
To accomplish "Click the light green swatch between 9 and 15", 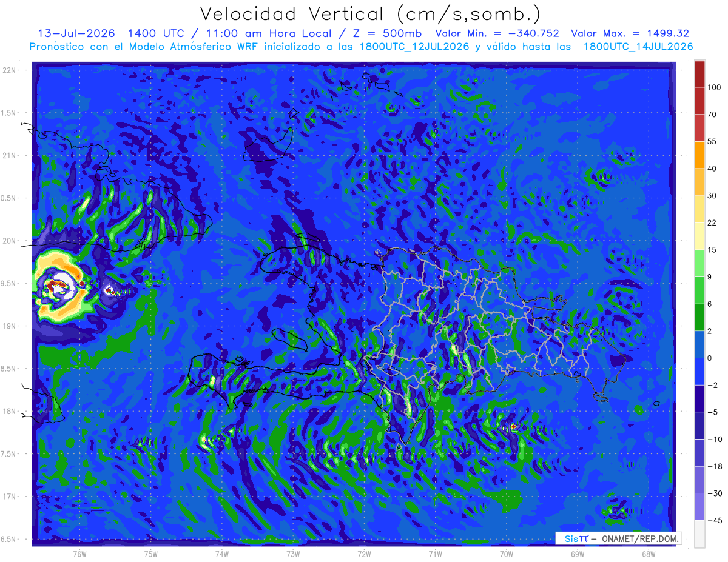I will [x=699, y=263].
